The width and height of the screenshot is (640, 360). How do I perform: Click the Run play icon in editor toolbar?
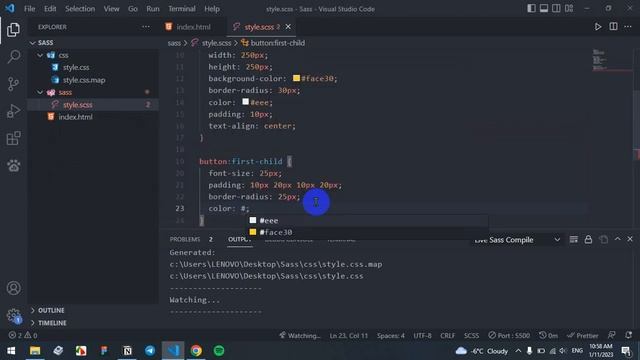click(x=598, y=27)
